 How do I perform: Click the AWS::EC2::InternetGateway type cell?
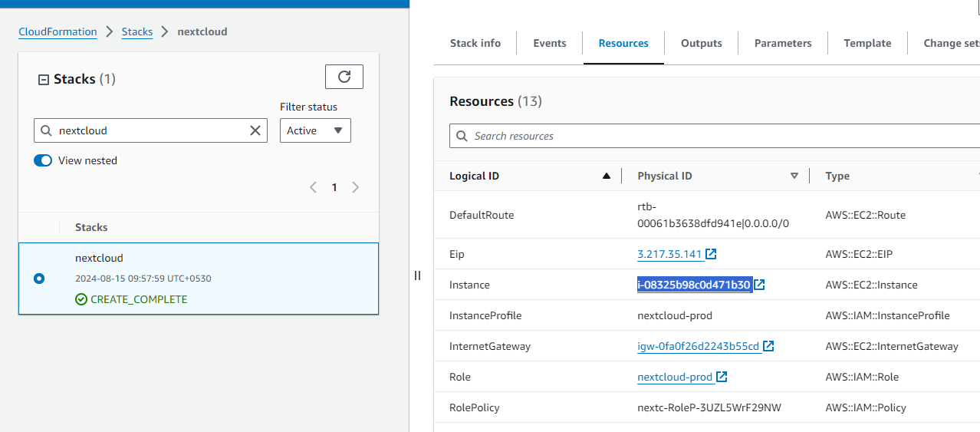tap(892, 346)
